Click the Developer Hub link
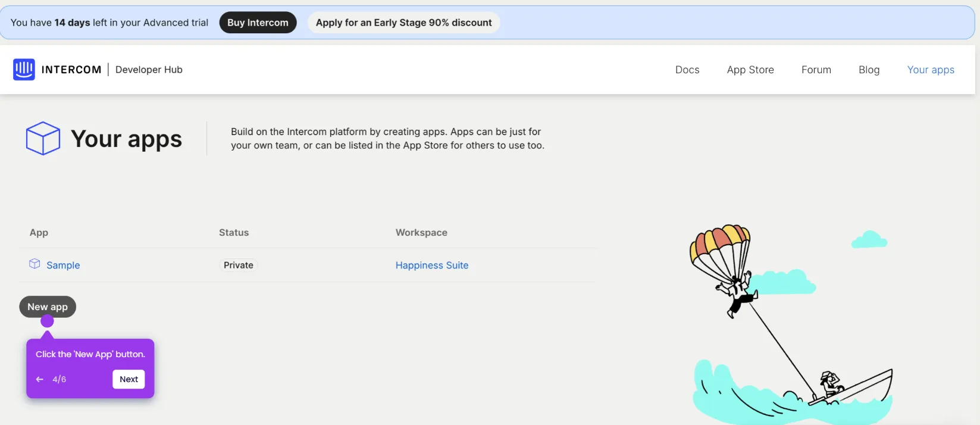The height and width of the screenshot is (425, 980). [x=149, y=70]
